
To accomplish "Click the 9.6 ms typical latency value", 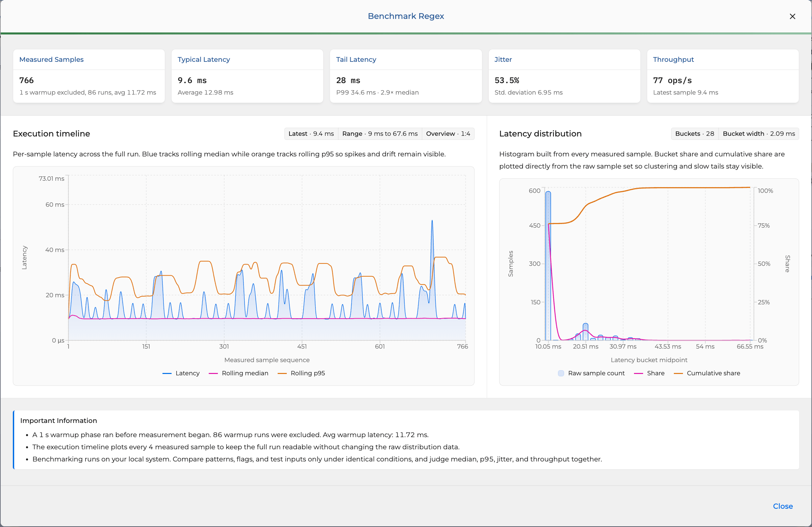I will [x=192, y=80].
